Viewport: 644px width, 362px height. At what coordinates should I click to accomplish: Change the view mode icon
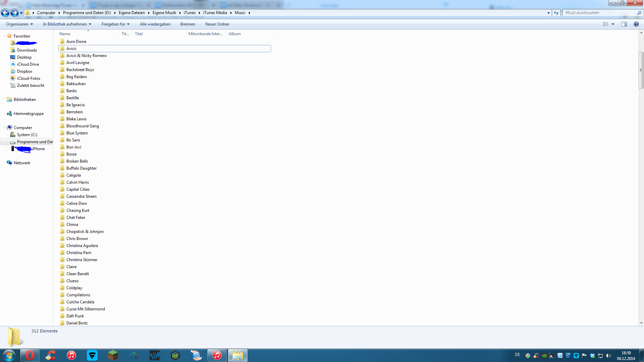point(605,24)
